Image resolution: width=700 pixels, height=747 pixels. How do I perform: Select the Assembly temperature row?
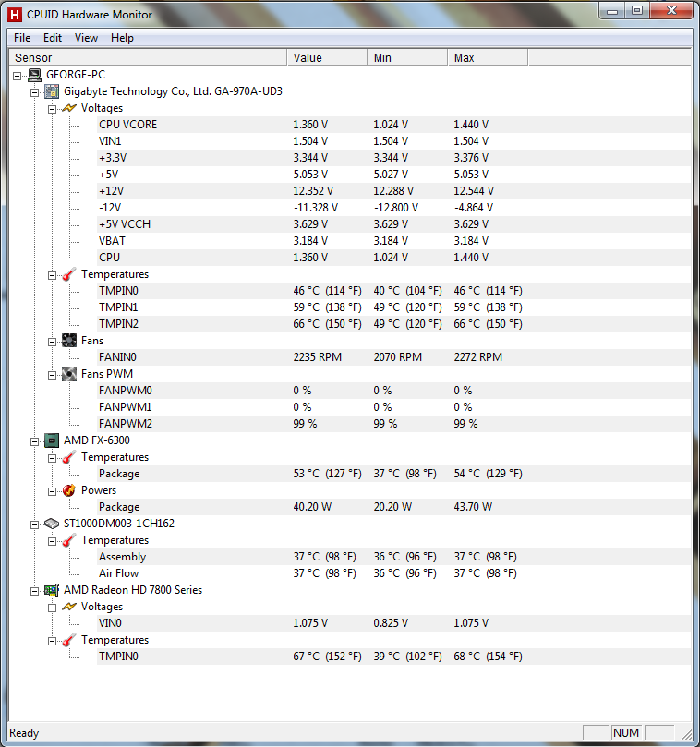(x=394, y=557)
